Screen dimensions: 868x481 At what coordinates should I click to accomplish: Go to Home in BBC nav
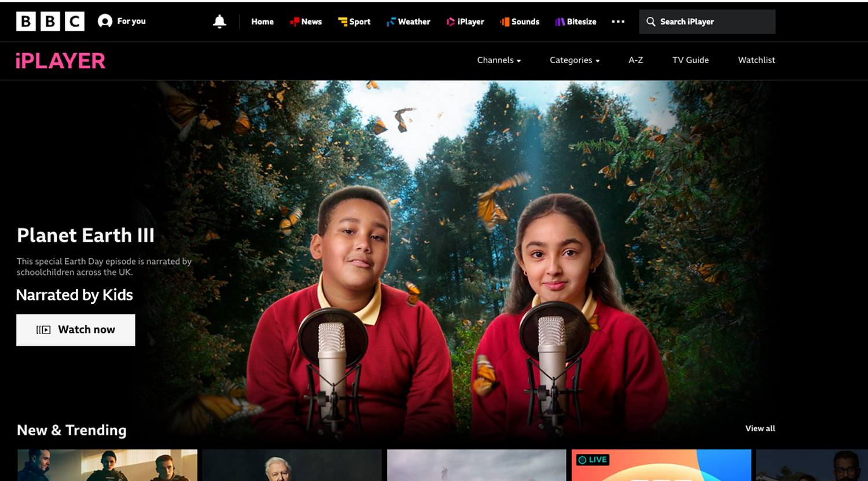tap(262, 21)
